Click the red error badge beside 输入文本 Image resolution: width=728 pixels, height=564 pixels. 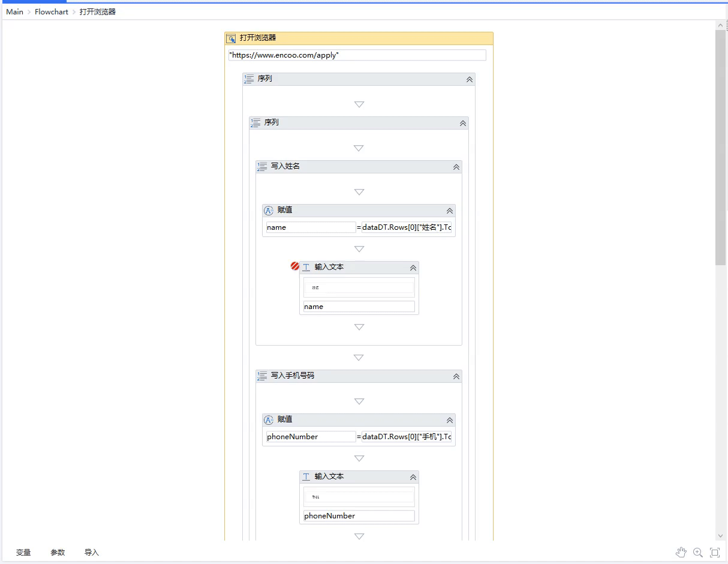(294, 266)
